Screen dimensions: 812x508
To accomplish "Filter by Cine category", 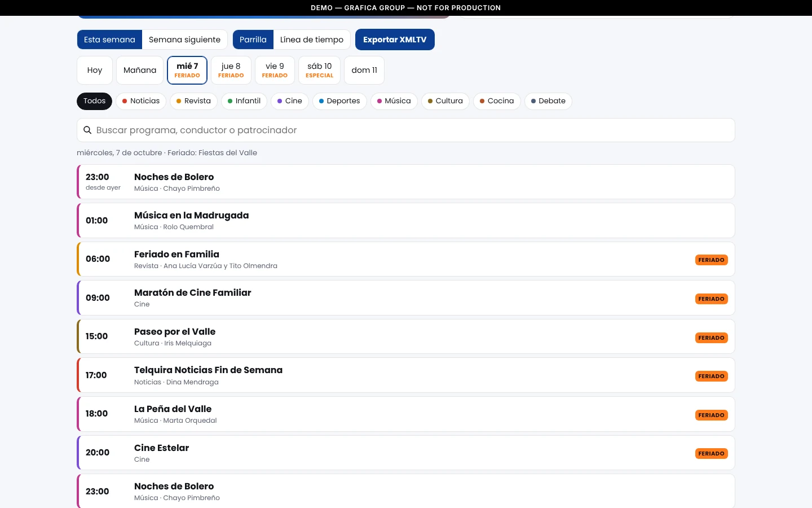I will (x=290, y=101).
